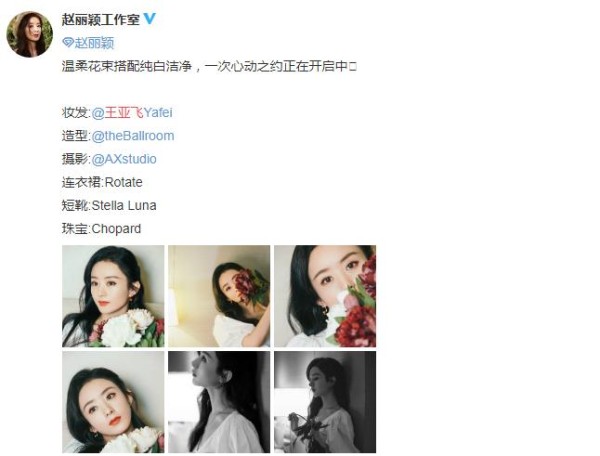
Task: View close-up photo with red flowers at right
Action: pos(325,296)
